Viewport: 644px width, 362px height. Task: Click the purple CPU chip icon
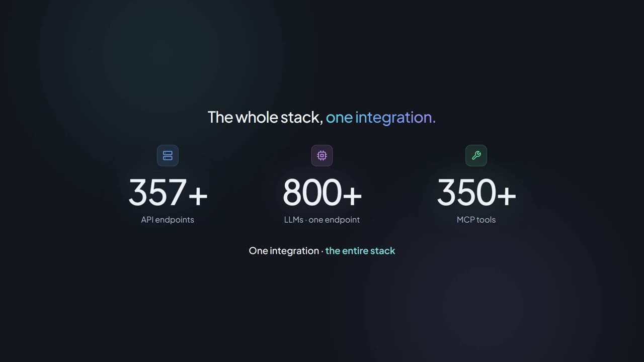pyautogui.click(x=322, y=155)
